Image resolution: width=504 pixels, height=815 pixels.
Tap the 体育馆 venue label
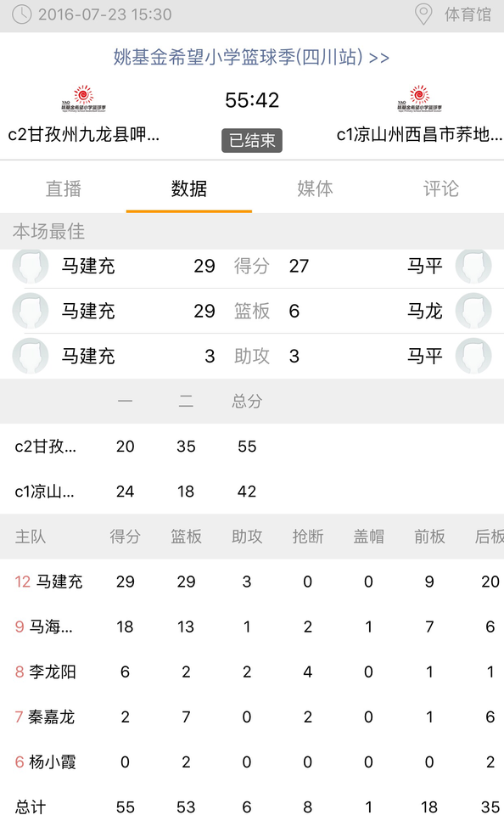[x=468, y=14]
